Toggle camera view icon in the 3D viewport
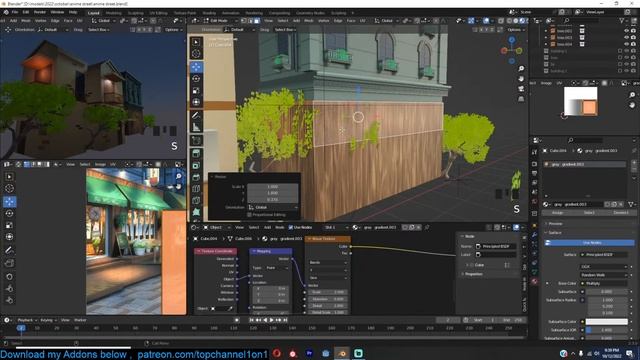The height and width of the screenshot is (360, 640). (x=521, y=89)
